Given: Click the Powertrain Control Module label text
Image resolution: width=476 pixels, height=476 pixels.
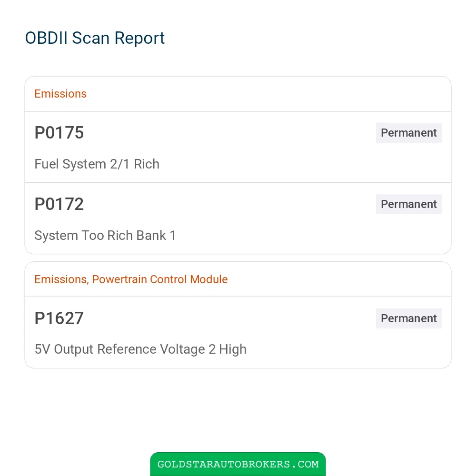Looking at the screenshot, I should pos(159,279).
